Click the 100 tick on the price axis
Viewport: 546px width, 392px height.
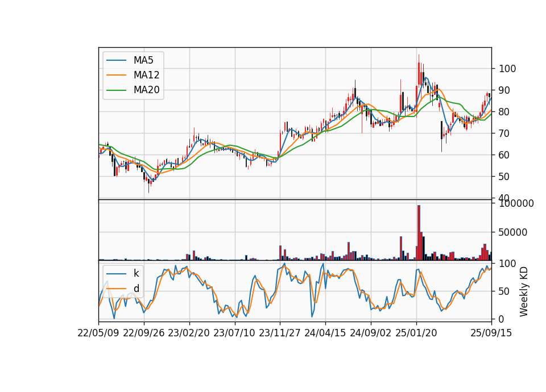[x=507, y=69]
